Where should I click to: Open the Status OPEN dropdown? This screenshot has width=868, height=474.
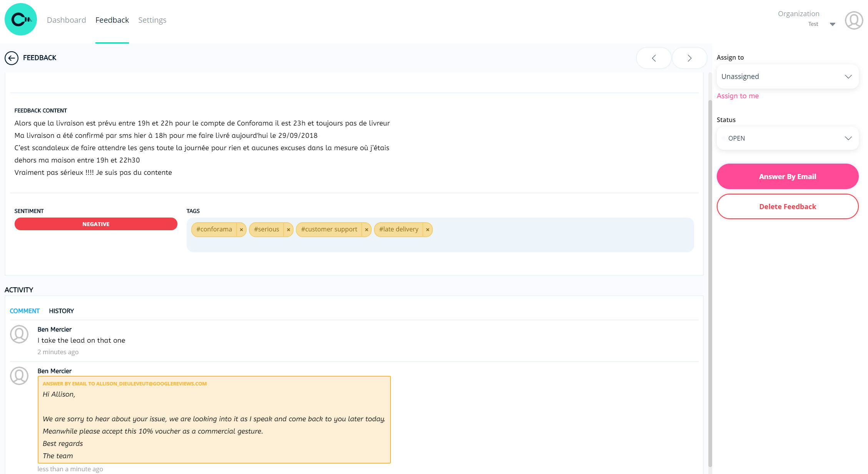click(x=787, y=138)
